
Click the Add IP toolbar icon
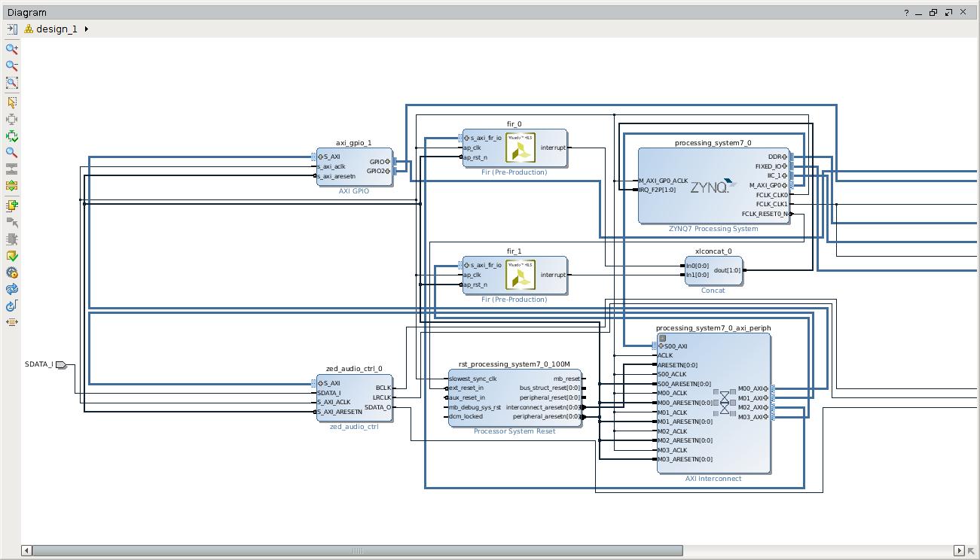point(12,205)
